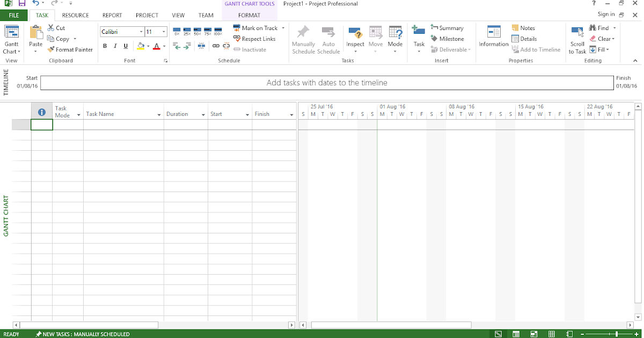
Task: Open the Task Inspector with Inspect
Action: coord(355,36)
